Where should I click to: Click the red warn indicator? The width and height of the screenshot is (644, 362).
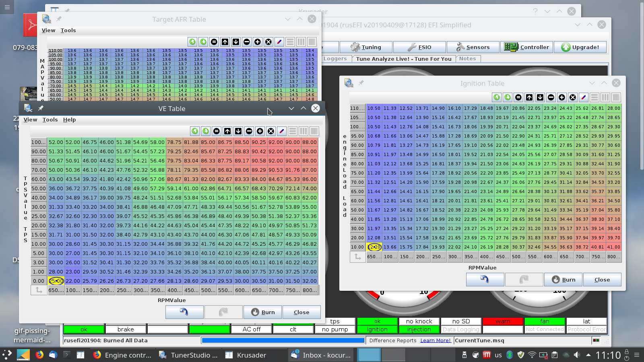(x=503, y=321)
